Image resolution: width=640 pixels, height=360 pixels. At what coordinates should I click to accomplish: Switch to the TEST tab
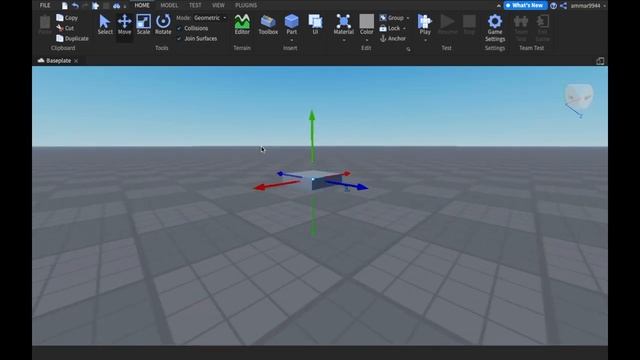coord(195,5)
